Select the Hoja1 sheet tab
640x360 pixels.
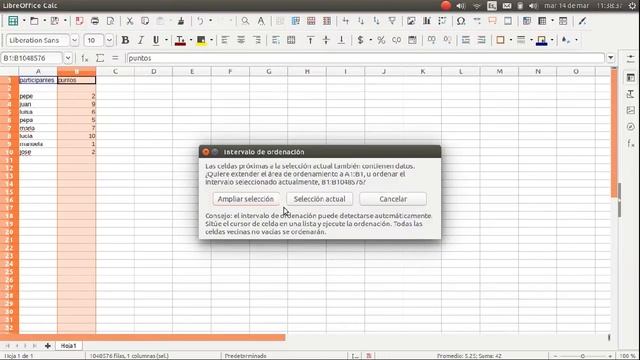[68, 346]
